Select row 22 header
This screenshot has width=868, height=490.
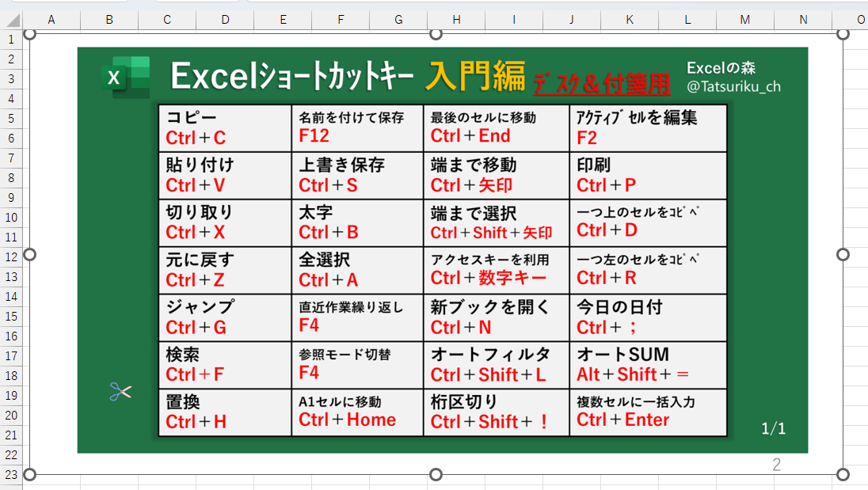pos(11,454)
